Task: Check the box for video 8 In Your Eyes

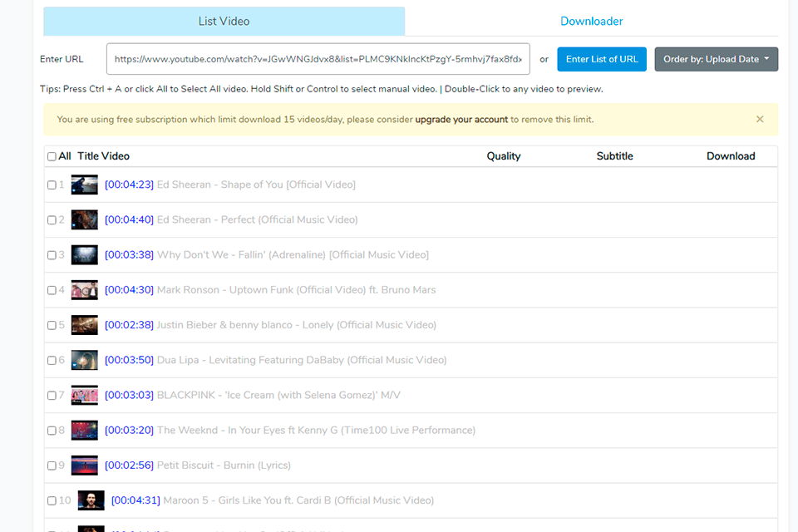Action: click(x=52, y=431)
